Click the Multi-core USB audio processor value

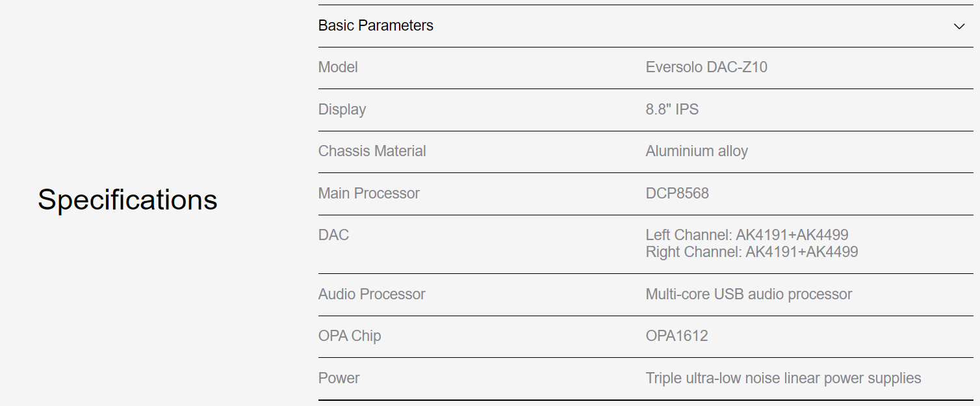[749, 294]
